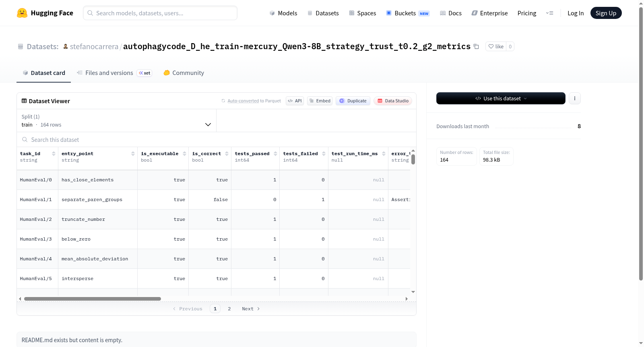Screen dimensions: 644x347
Task: Open the Dataset card tab
Action: click(44, 73)
